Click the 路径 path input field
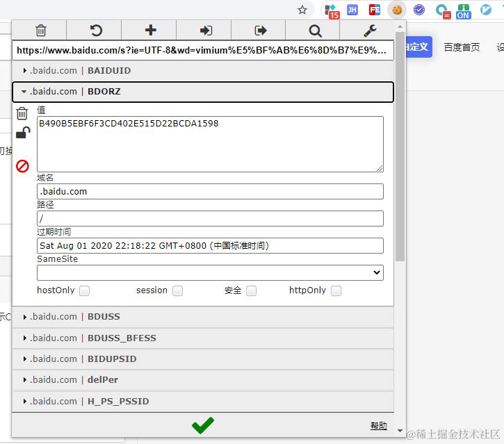 pos(210,218)
